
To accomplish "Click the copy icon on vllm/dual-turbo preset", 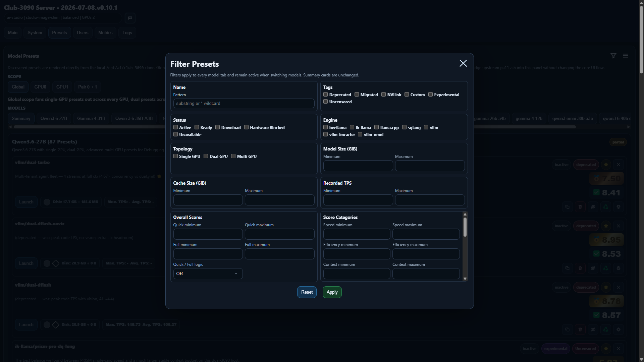I will (567, 207).
